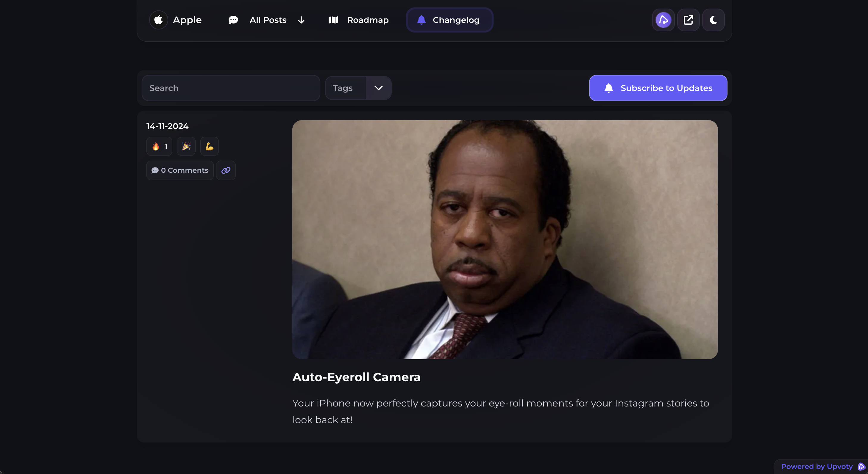868x474 pixels.
Task: Open the external link icon
Action: tap(688, 20)
